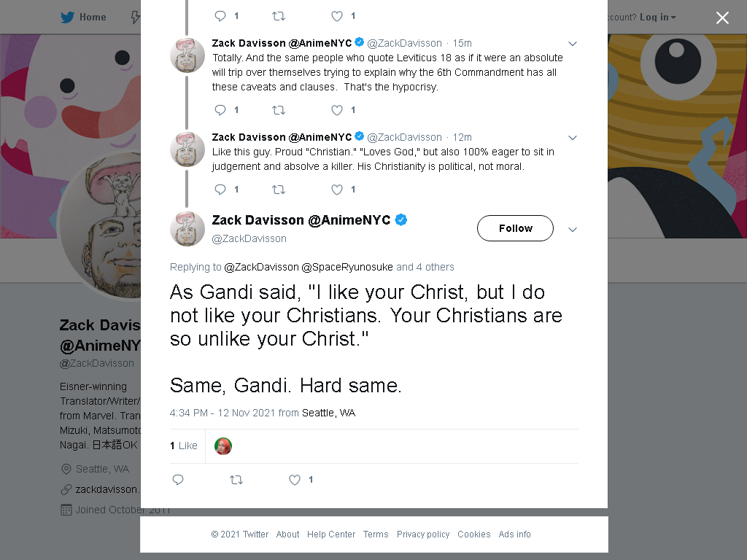This screenshot has width=747, height=560.
Task: View the avatar of the user who liked
Action: [223, 446]
